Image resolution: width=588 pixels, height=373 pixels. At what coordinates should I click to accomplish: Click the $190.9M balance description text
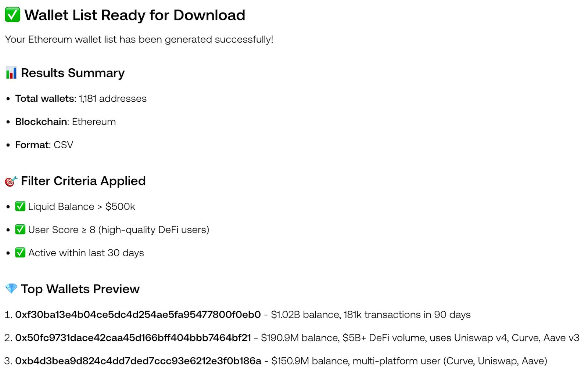point(420,338)
